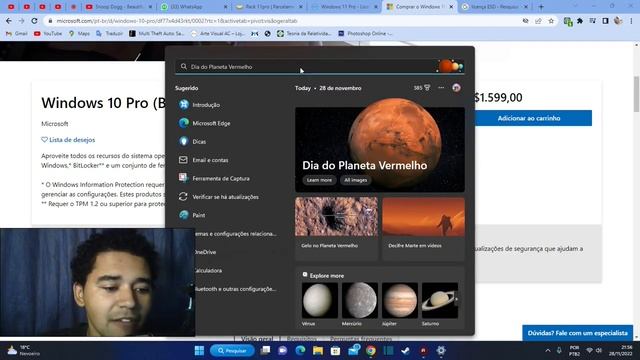The height and width of the screenshot is (360, 640).
Task: Click Dúvidas? Fale com um especialista
Action: click(x=578, y=333)
